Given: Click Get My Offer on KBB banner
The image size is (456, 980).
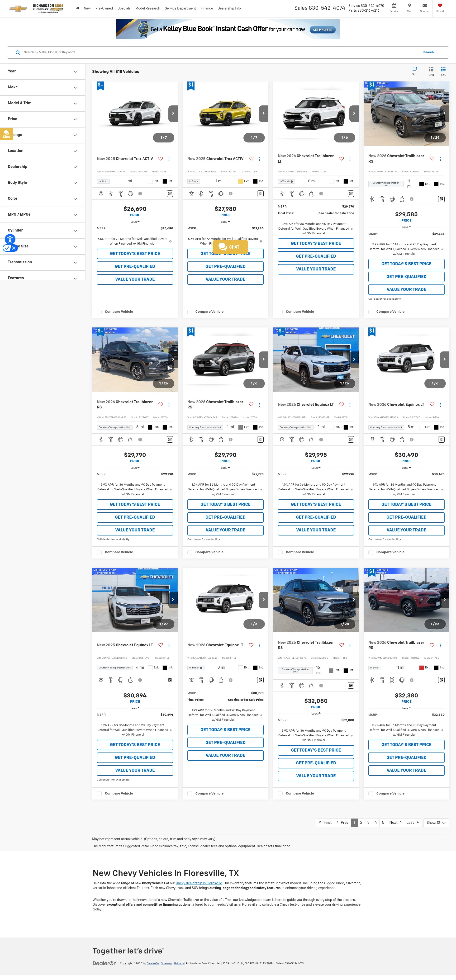Looking at the screenshot, I should click(x=322, y=30).
